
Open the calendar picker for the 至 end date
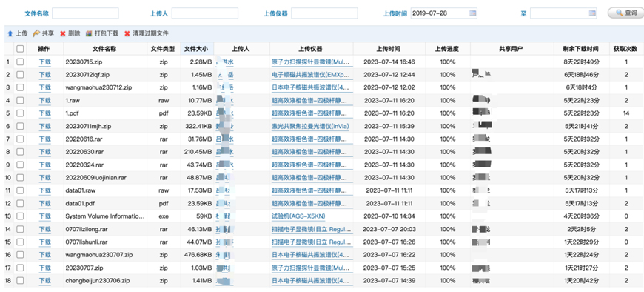click(592, 13)
